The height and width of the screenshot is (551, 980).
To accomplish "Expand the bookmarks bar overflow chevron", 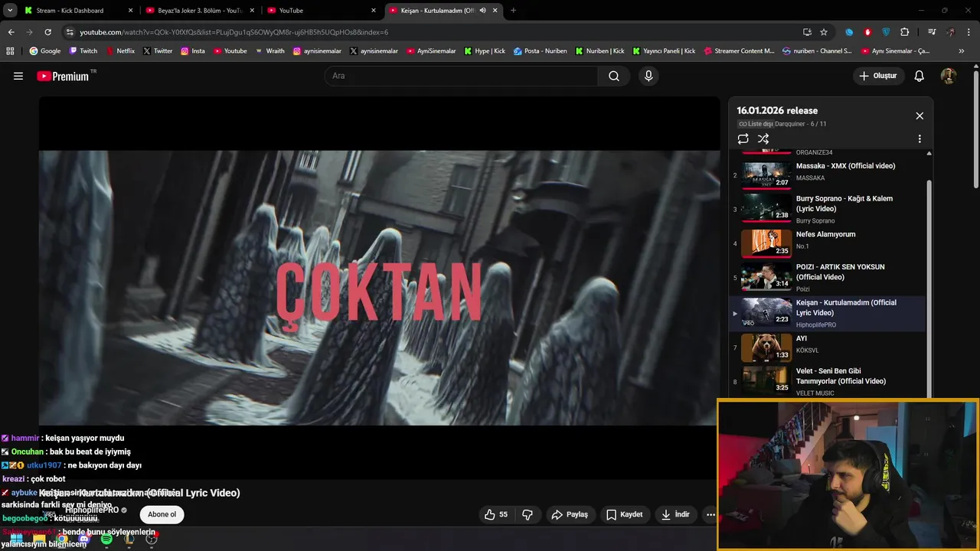I will (x=962, y=51).
